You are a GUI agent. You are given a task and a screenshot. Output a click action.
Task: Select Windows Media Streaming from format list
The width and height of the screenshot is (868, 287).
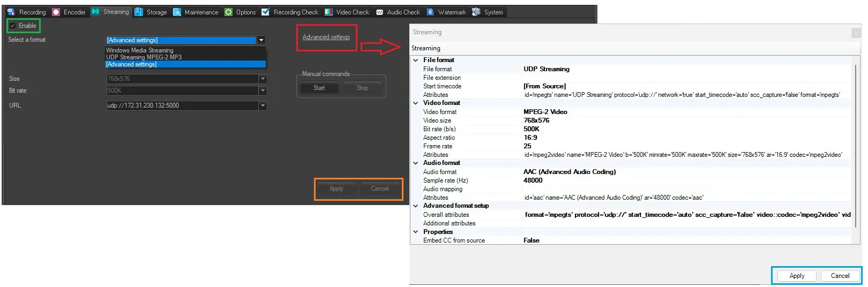tap(140, 50)
